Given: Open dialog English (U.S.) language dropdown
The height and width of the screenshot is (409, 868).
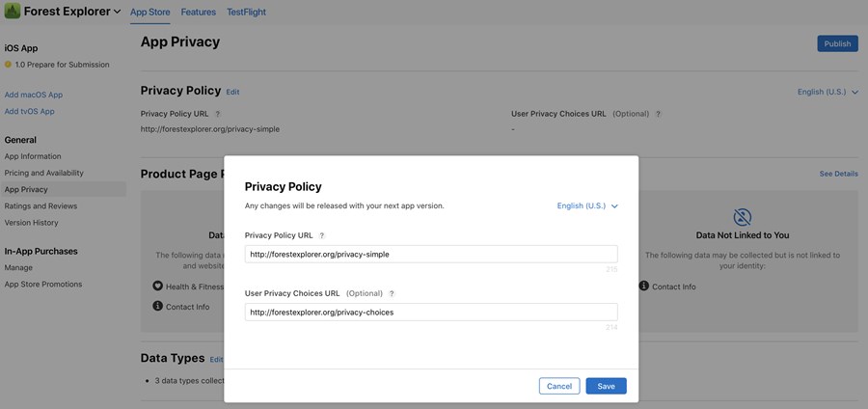Looking at the screenshot, I should (x=587, y=205).
